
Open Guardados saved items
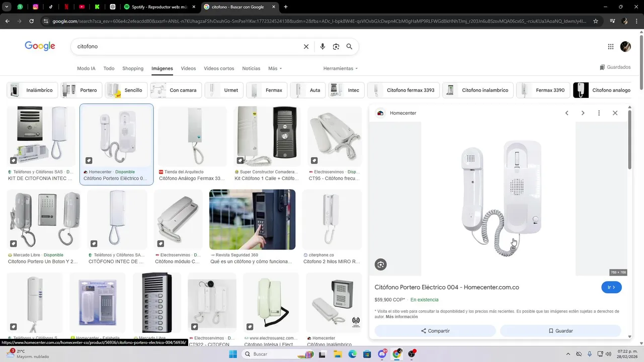[x=615, y=67]
